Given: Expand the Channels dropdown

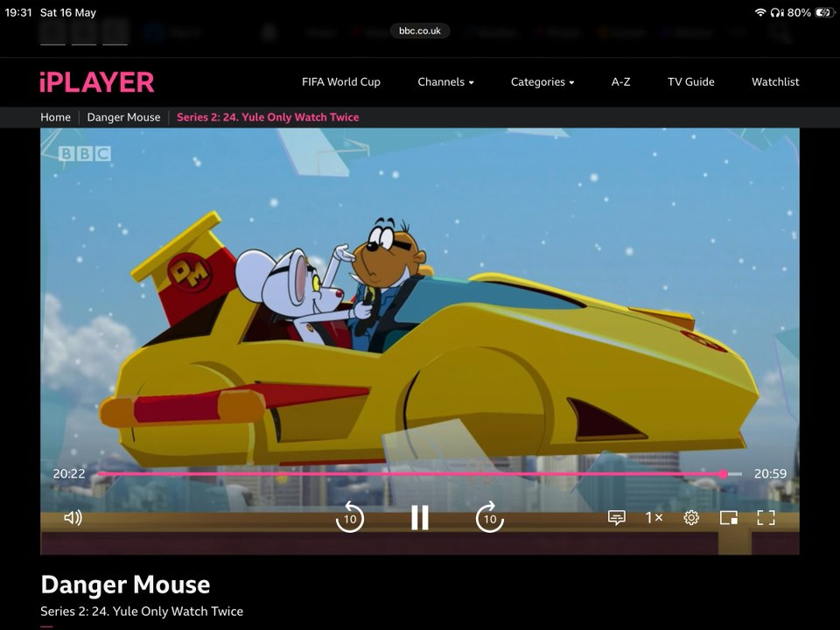Looking at the screenshot, I should coord(445,82).
